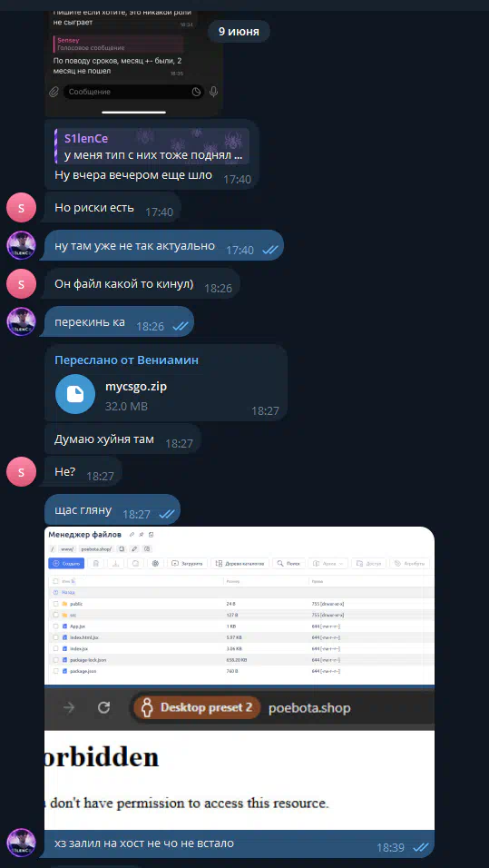
Task: Tick the checkbox for package.json file
Action: point(55,671)
